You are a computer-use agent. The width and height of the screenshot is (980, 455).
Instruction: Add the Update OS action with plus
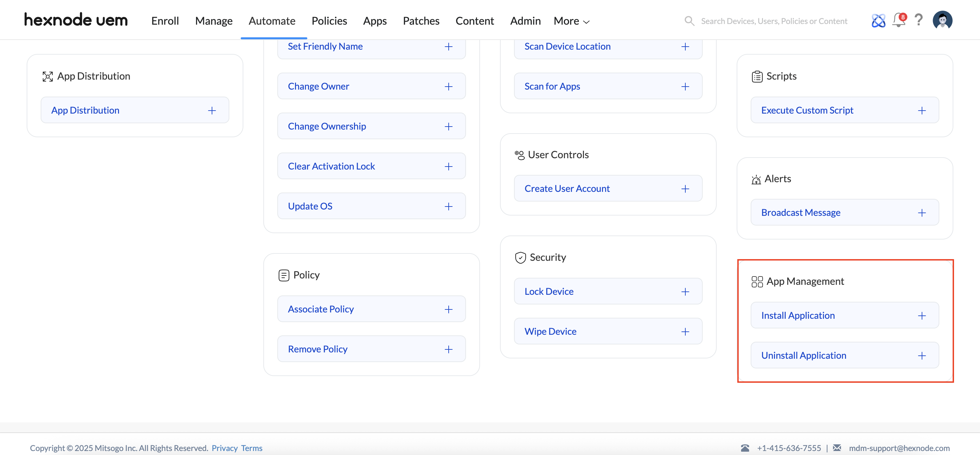(448, 207)
